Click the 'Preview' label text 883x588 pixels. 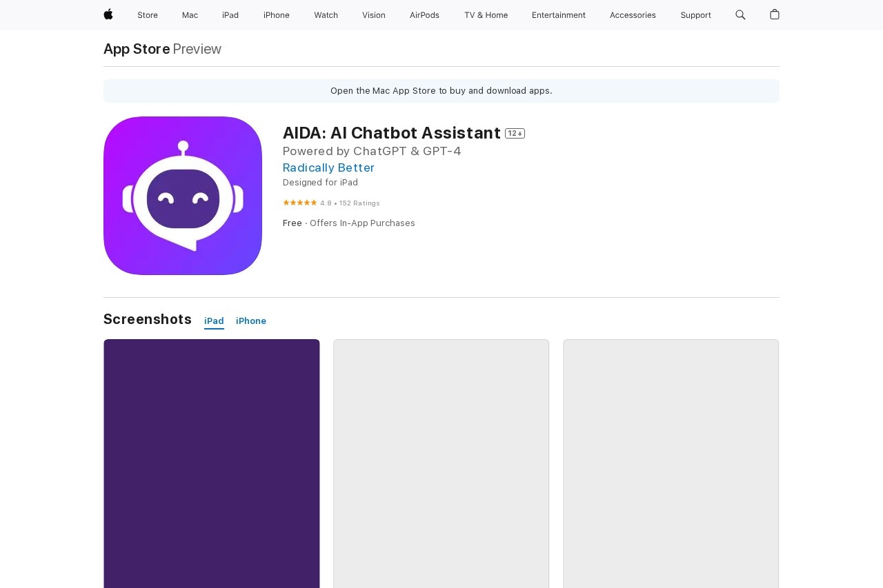197,49
